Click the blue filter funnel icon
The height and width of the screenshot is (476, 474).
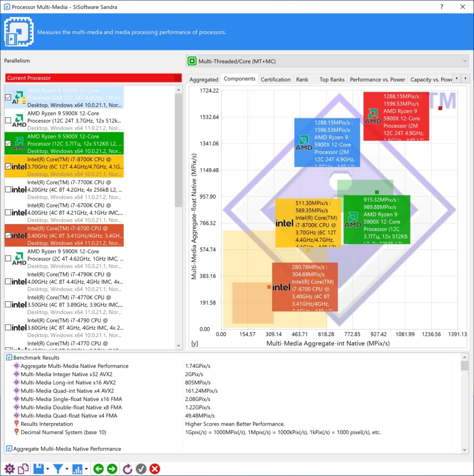click(x=58, y=469)
